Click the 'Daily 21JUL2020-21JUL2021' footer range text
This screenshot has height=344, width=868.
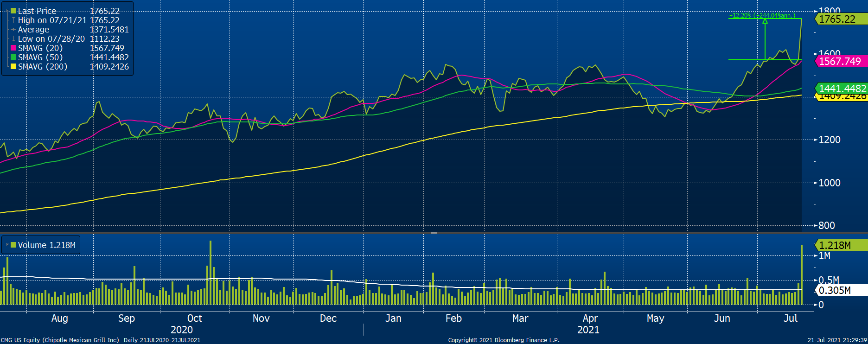(162, 340)
